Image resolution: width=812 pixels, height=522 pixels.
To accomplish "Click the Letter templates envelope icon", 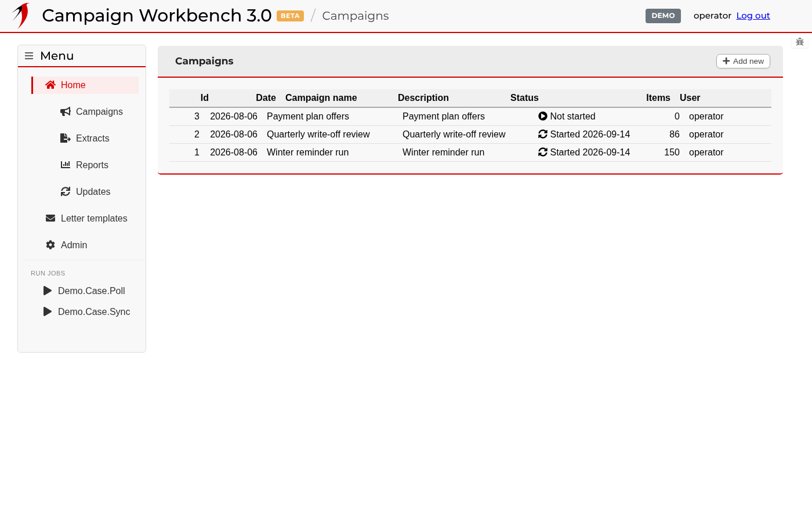I will pos(50,218).
